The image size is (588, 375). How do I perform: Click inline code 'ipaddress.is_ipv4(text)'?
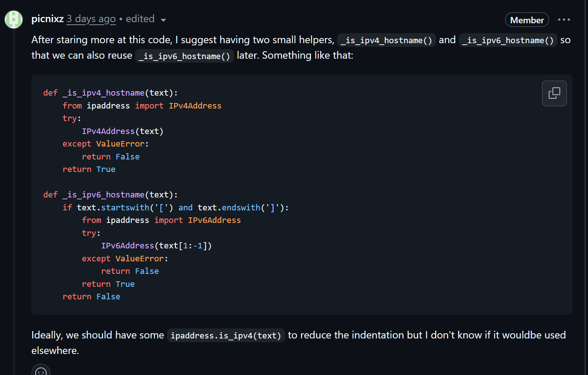[226, 336]
